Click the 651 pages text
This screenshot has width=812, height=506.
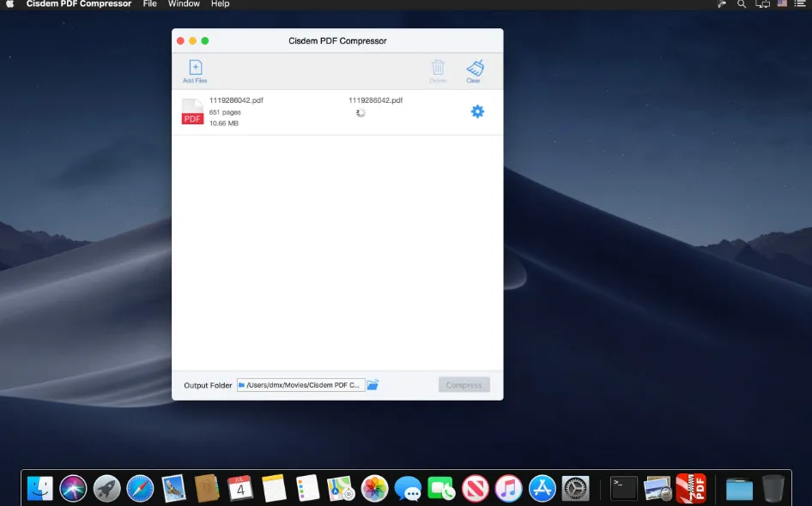click(225, 112)
